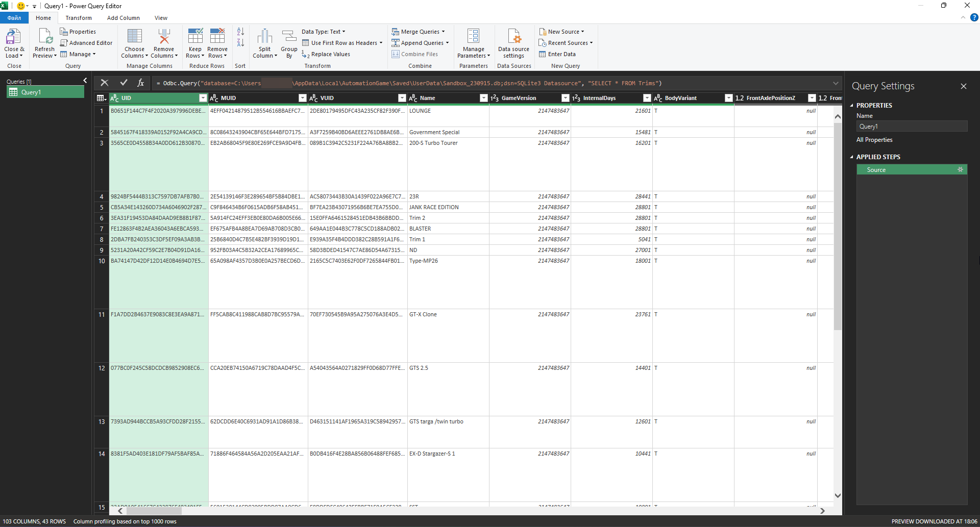Click the Group By icon
980x527 pixels.
[289, 38]
